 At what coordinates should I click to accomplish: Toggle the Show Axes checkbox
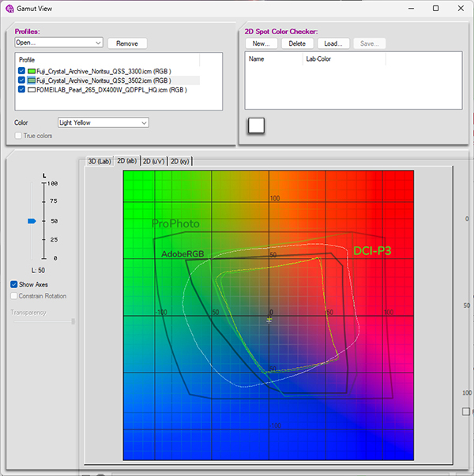13,284
